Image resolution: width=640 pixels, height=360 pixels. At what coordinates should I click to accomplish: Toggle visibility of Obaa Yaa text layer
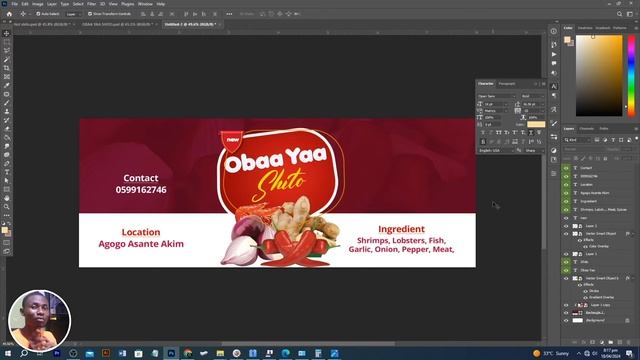click(566, 270)
